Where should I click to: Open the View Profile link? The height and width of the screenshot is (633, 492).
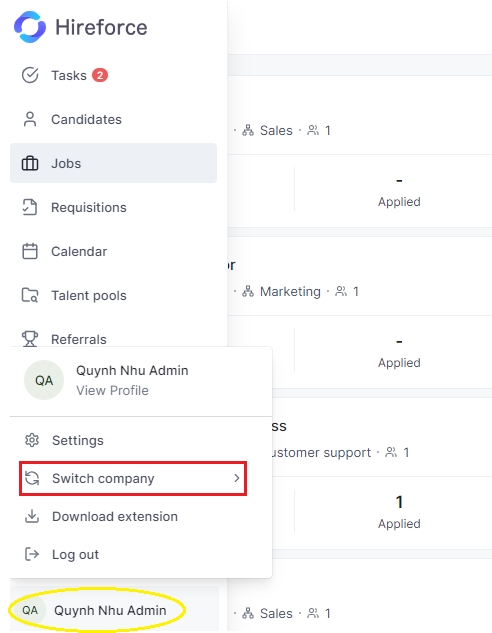[x=112, y=390]
